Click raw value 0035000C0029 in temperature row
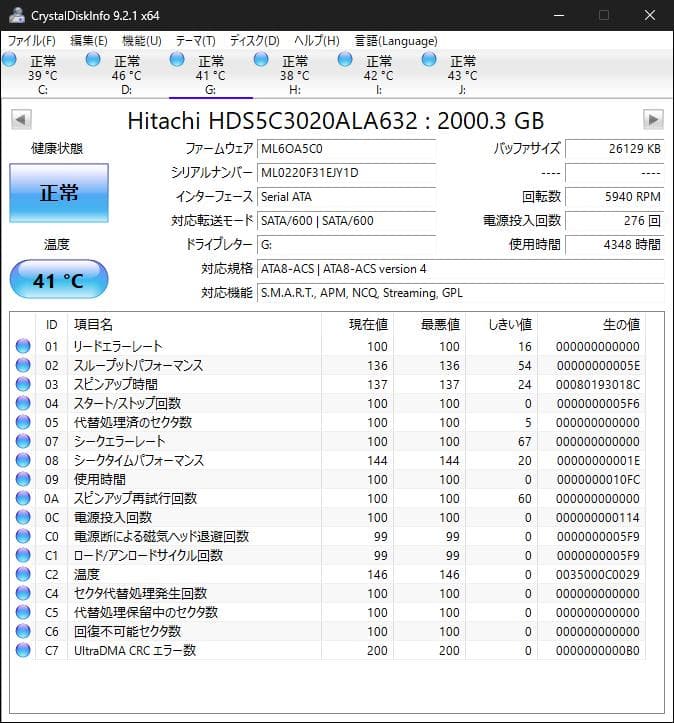Viewport: 674px width, 723px height. coord(597,575)
